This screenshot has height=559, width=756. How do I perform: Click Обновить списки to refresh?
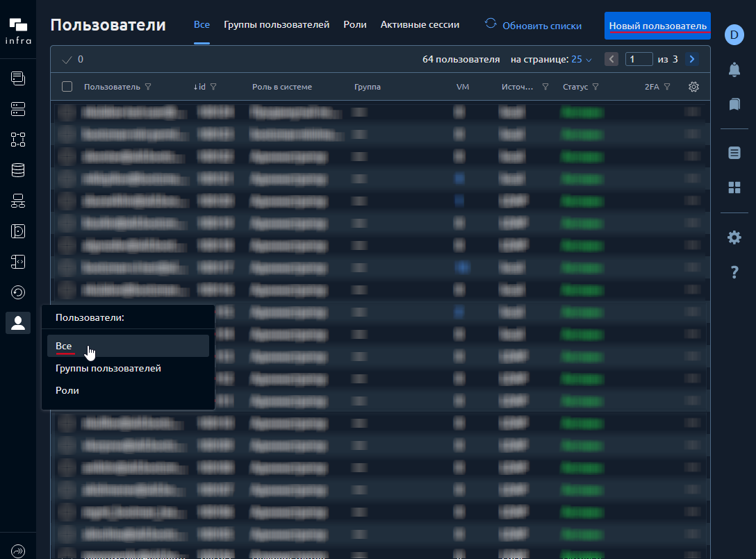pyautogui.click(x=533, y=25)
